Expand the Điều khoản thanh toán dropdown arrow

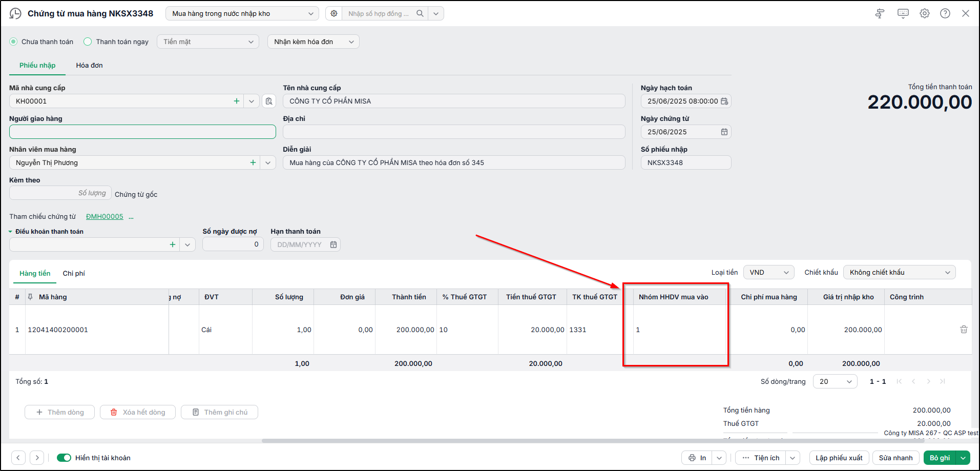click(x=187, y=244)
